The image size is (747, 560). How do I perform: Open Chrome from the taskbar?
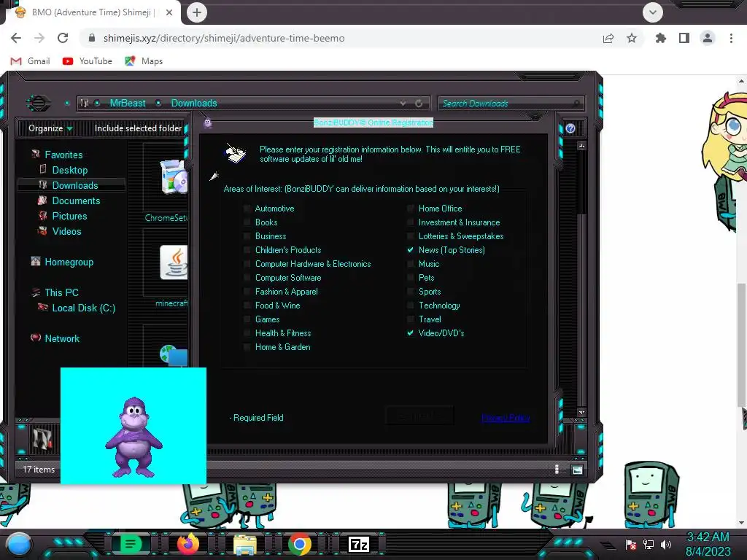(300, 544)
